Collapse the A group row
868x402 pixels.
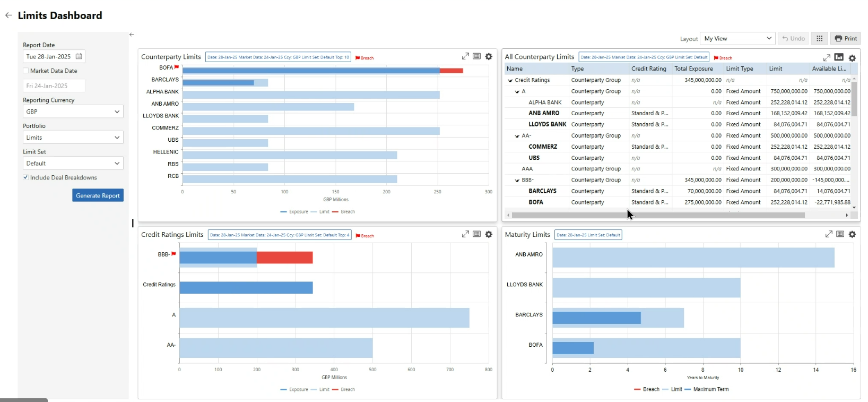point(517,92)
